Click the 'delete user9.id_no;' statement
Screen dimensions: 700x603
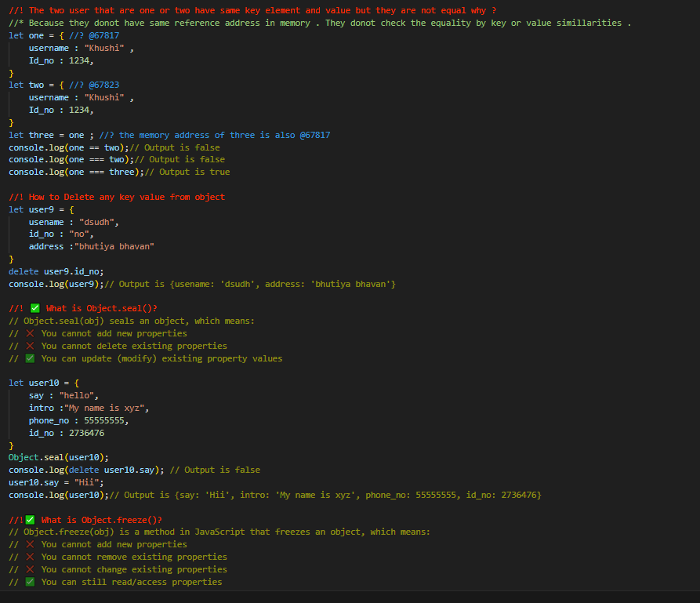pyautogui.click(x=56, y=271)
